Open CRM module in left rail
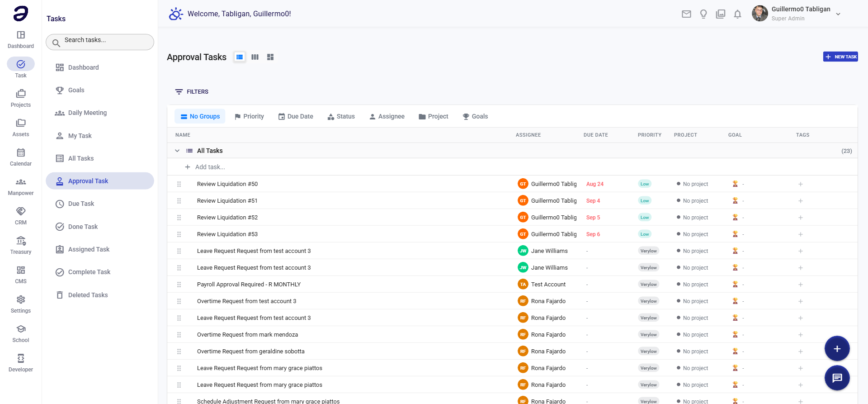This screenshot has width=868, height=404. (x=21, y=215)
